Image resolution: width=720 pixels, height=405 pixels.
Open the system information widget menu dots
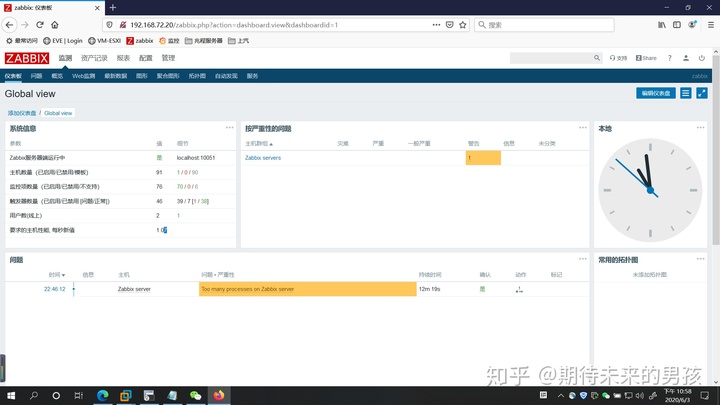point(229,128)
